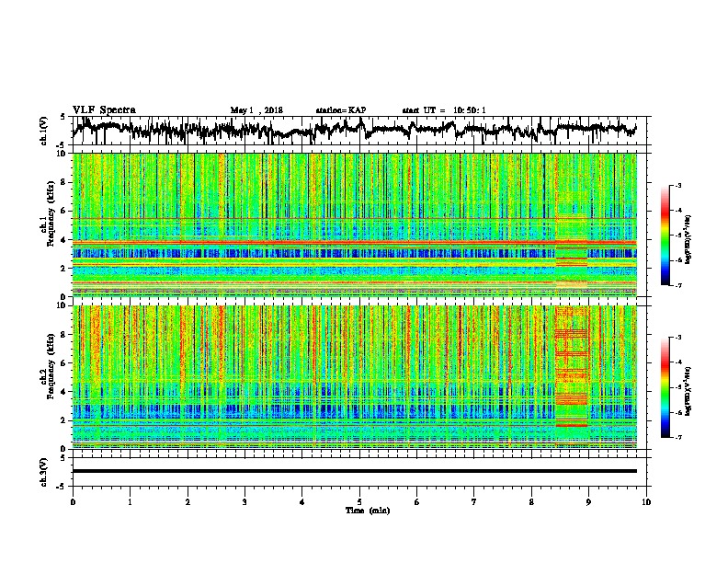
Task: Click the "-7" label on ch.2 colorbar
Action: 677,437
